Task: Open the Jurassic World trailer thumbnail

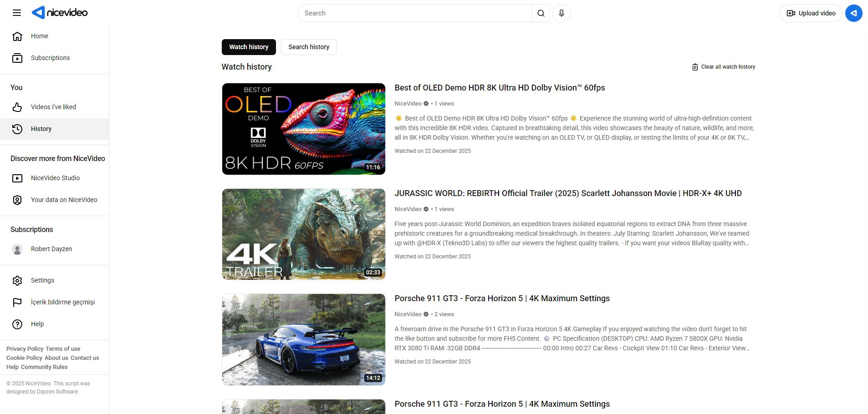Action: click(304, 234)
